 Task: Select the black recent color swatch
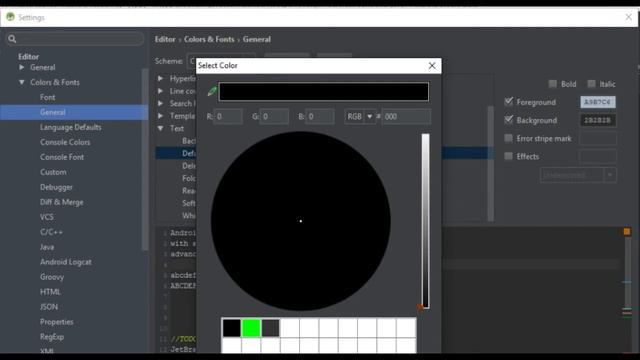coord(231,328)
